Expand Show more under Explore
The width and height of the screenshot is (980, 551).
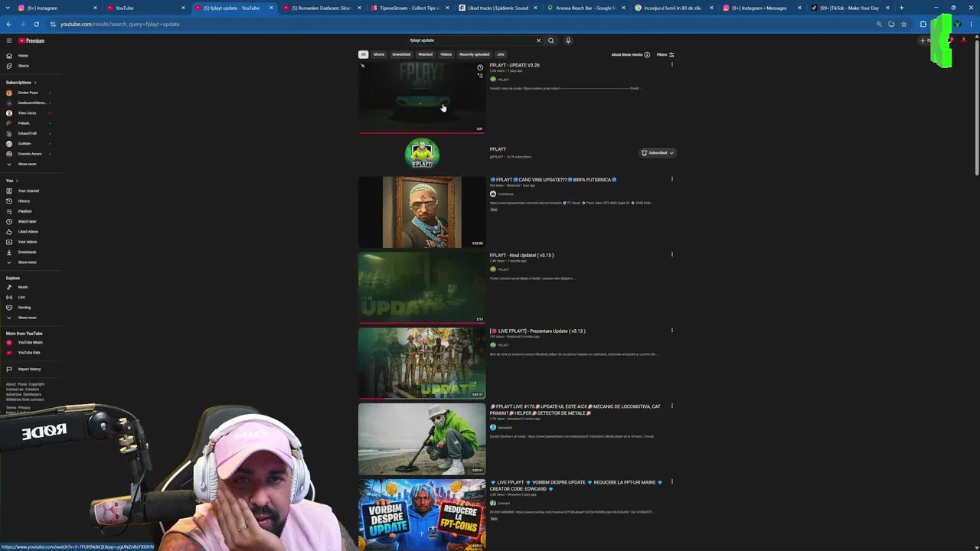click(x=27, y=318)
